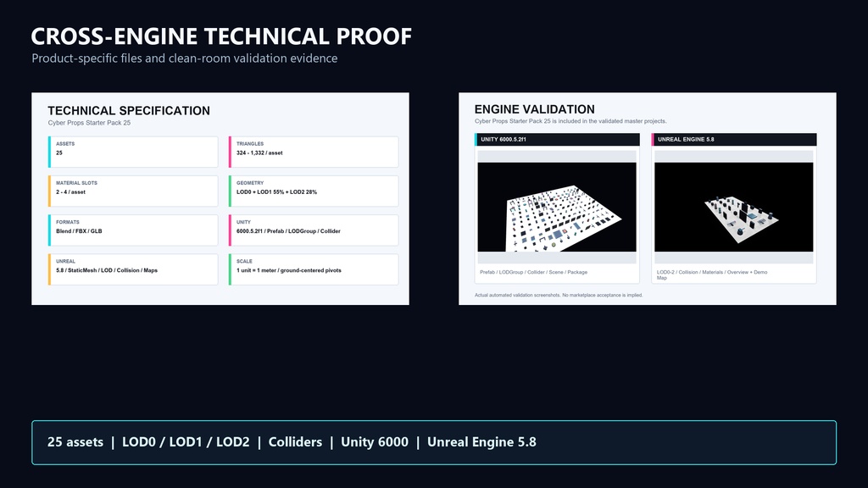The height and width of the screenshot is (488, 868).
Task: Click the validation screenshots disclaimer note
Action: coord(559,295)
